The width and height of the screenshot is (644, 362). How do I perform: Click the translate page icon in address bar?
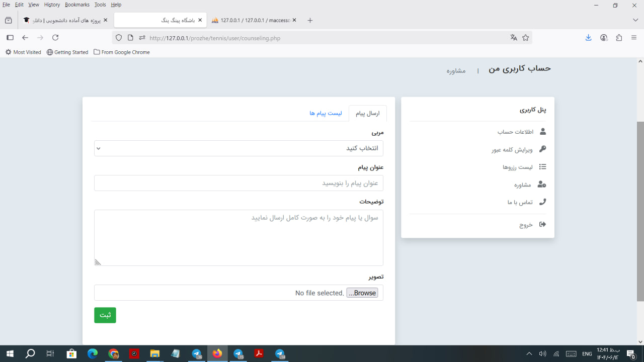[514, 38]
